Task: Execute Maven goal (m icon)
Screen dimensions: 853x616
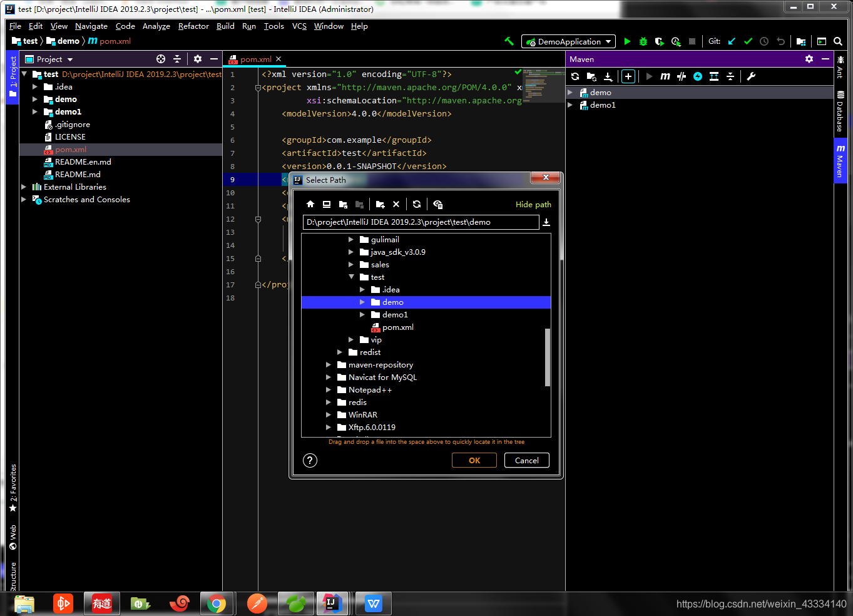Action: point(665,76)
